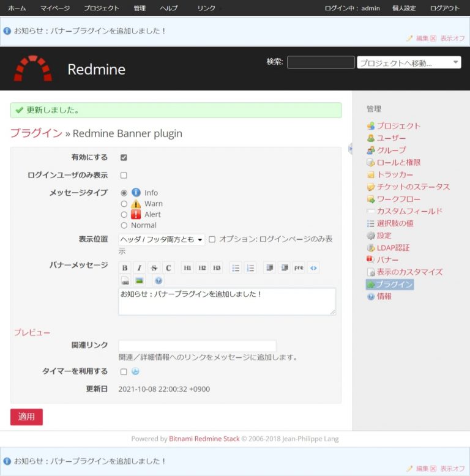This screenshot has width=470, height=476.
Task: Open text formatting help icon
Action: pos(158,280)
